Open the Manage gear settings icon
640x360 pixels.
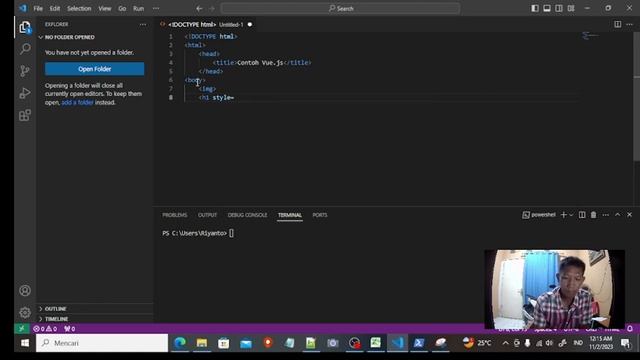pyautogui.click(x=25, y=313)
